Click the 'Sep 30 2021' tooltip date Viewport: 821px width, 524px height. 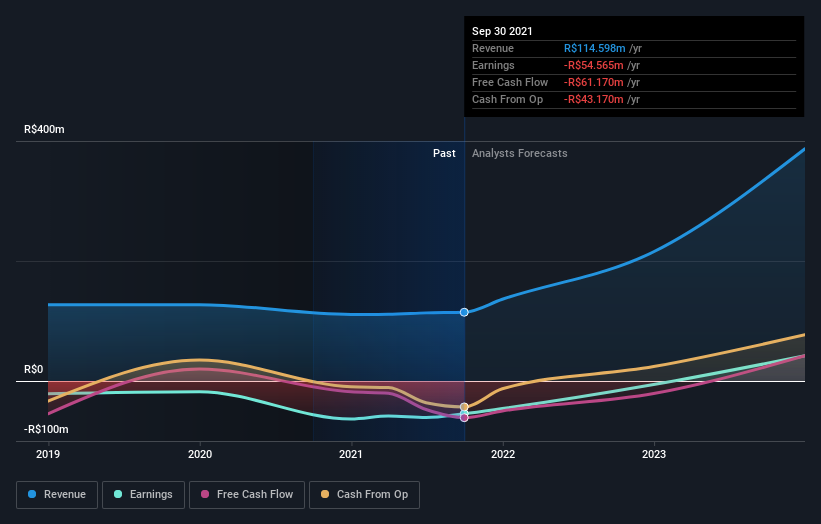click(x=502, y=31)
